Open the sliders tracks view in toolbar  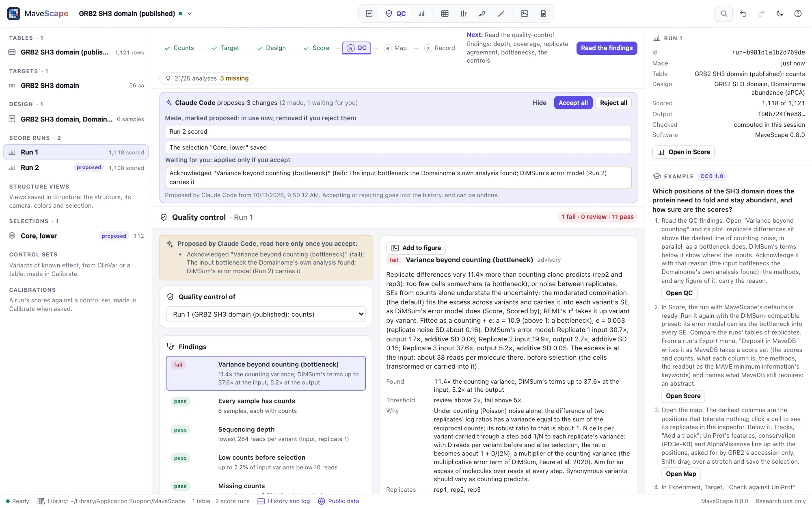[x=463, y=13]
